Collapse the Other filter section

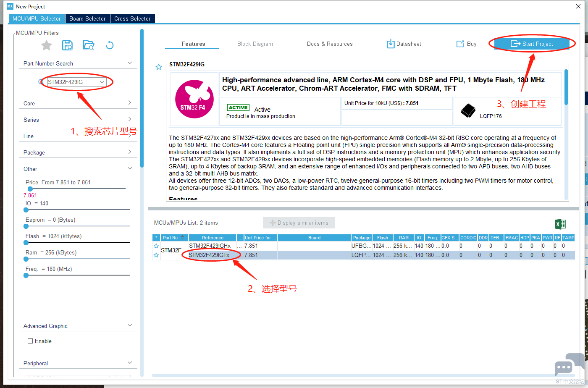pos(130,168)
